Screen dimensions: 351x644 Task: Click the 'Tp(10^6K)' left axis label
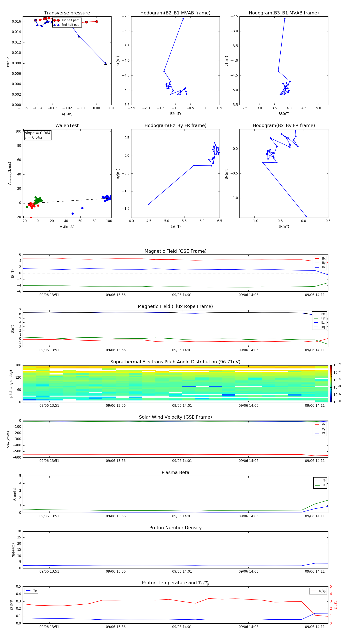click(x=11, y=605)
